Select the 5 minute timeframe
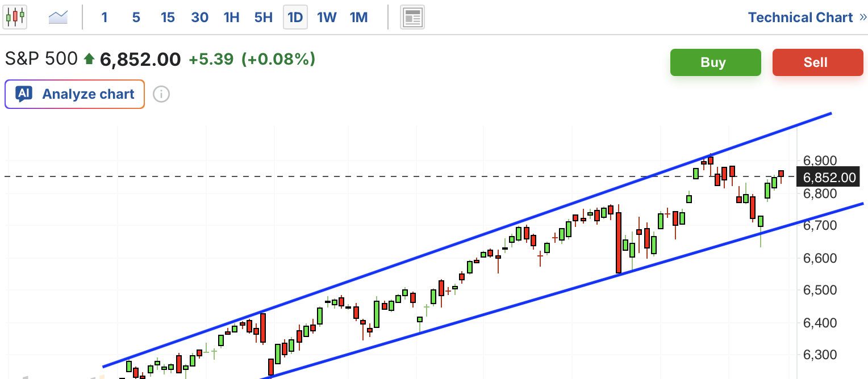This screenshot has width=868, height=379. point(136,18)
